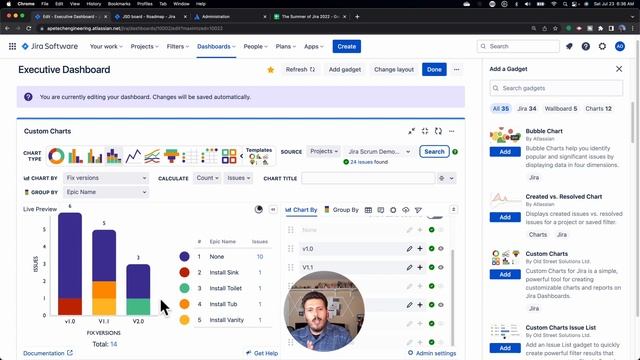
Task: Open the Projects source dropdown
Action: pos(323,151)
